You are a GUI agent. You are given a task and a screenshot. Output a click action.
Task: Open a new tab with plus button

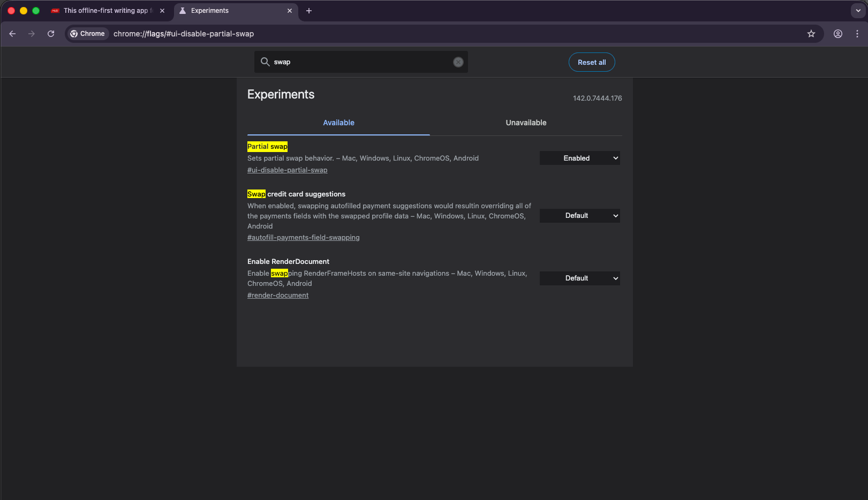308,11
